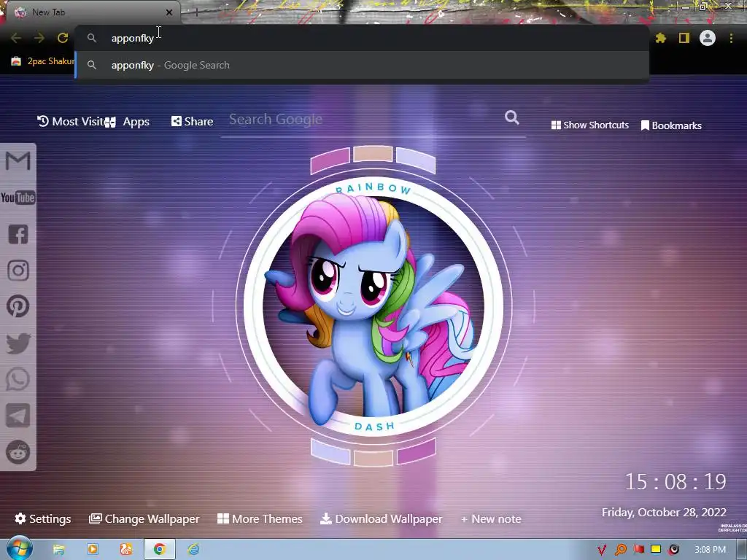Go forward with the browser arrow
The height and width of the screenshot is (560, 747).
[x=39, y=38]
